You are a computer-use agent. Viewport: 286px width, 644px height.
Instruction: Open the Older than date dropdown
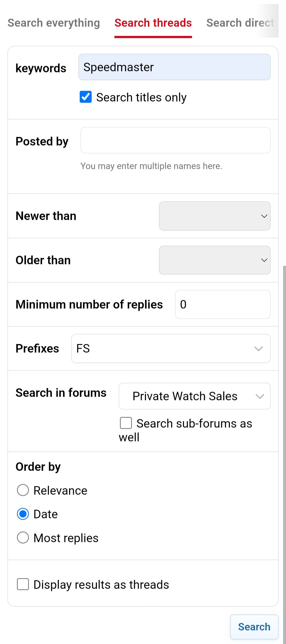click(215, 260)
